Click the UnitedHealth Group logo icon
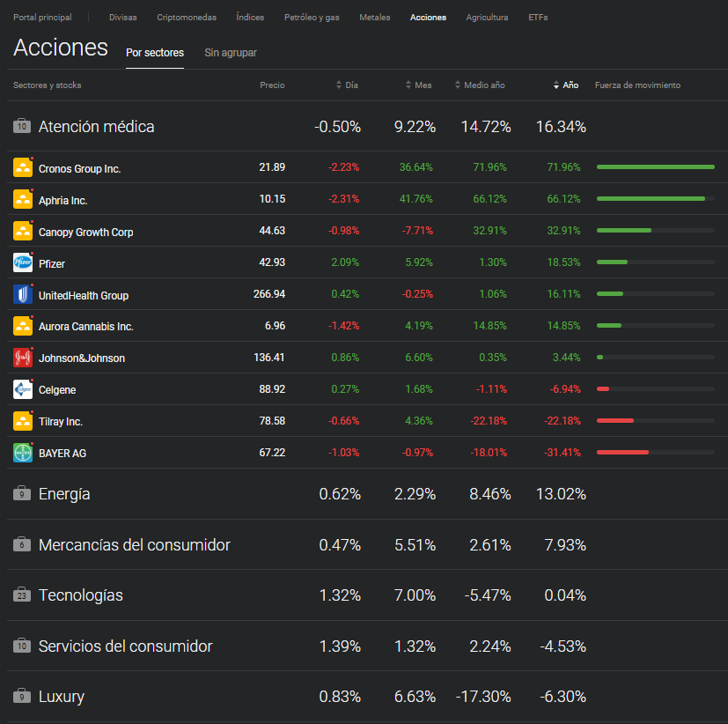This screenshot has width=728, height=724. pyautogui.click(x=23, y=294)
